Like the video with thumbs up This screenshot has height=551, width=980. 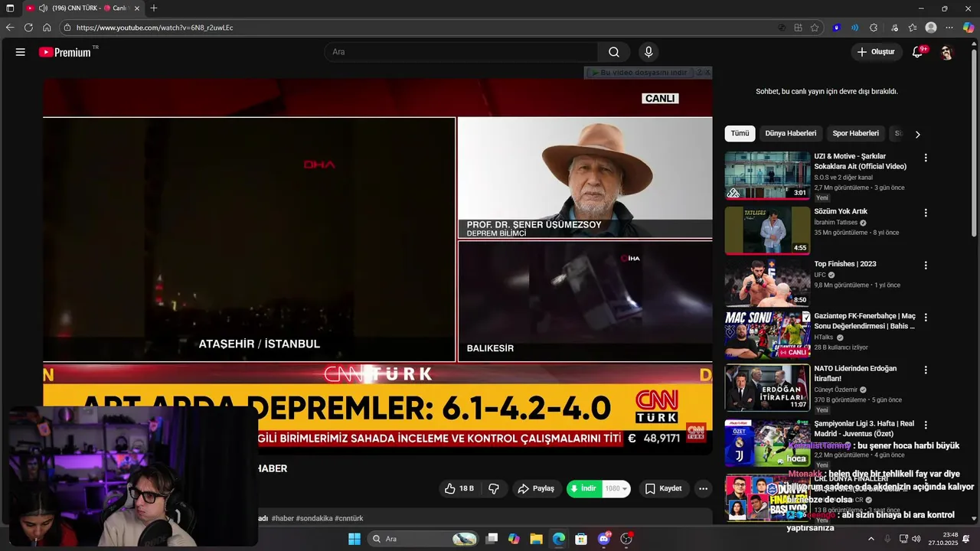[x=459, y=488]
